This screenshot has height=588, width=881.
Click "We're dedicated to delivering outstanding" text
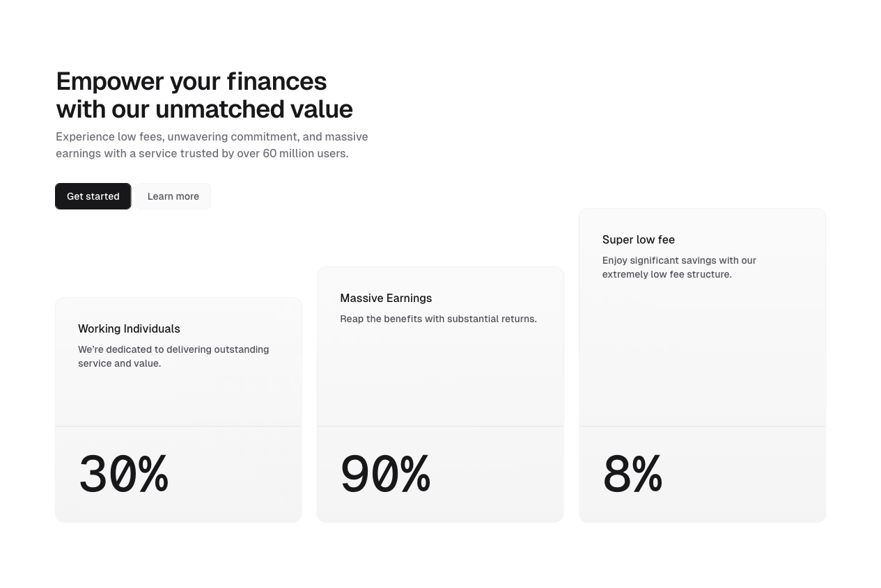173,349
